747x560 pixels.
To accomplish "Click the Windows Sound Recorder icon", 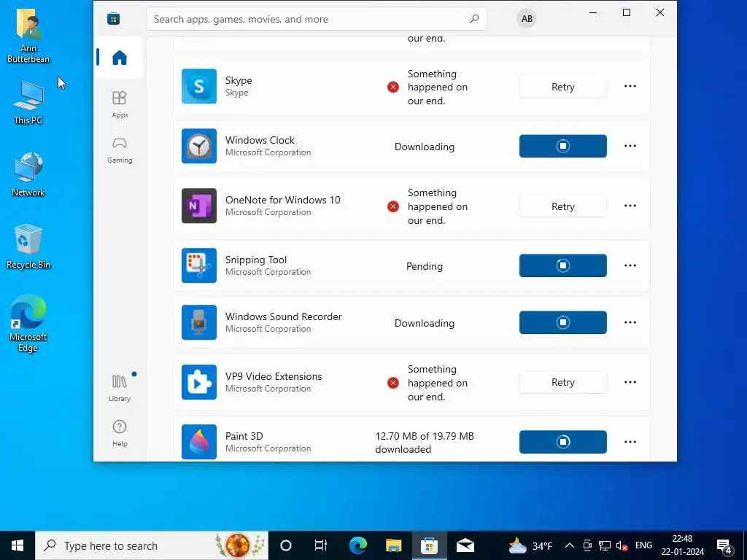I will [x=199, y=322].
